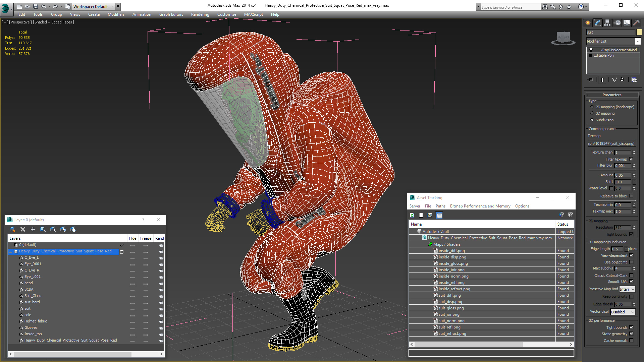Click the Save File toolbar icon
Viewport: 644px width, 362px height.
click(35, 6)
